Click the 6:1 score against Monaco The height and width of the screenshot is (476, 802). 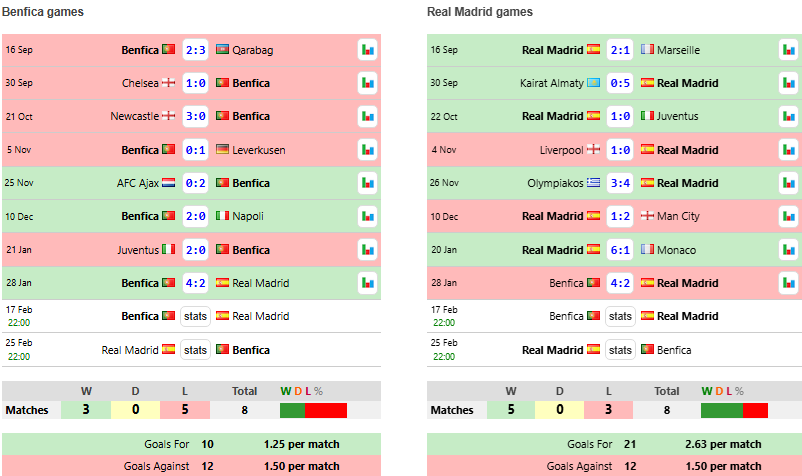click(x=620, y=250)
